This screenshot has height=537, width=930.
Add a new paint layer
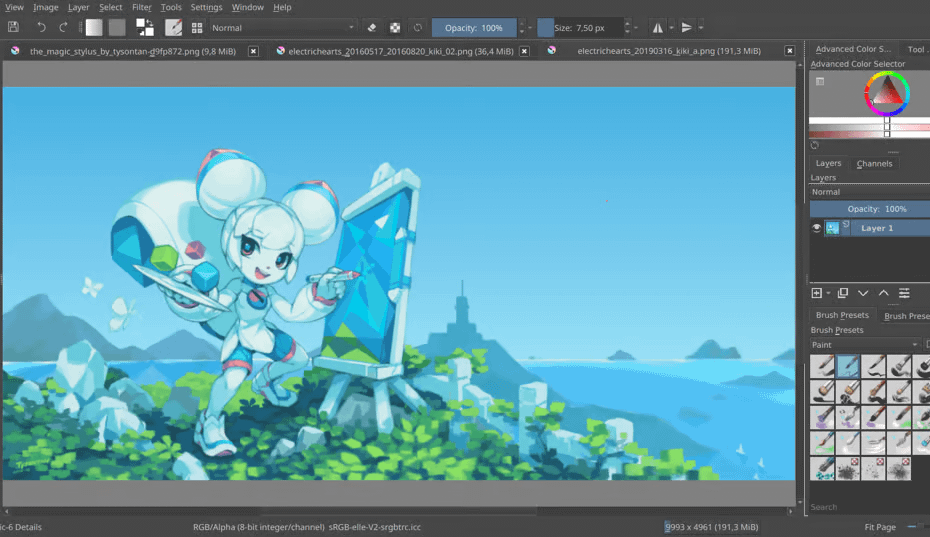(x=817, y=293)
